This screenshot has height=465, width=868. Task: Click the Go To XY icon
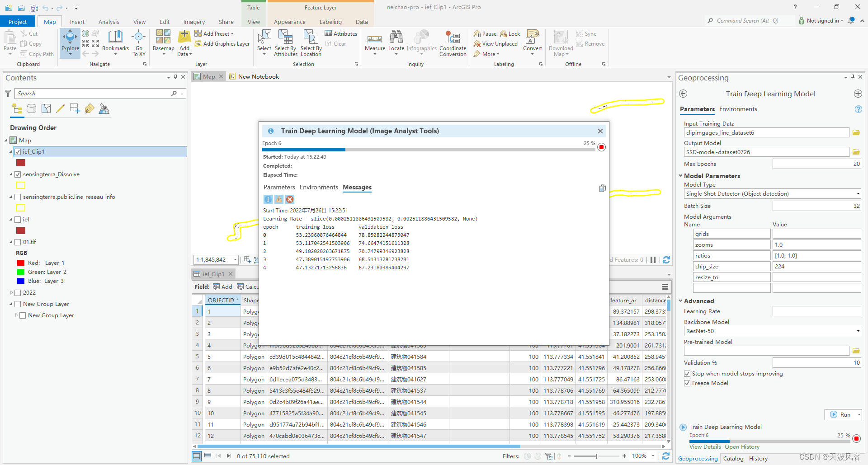pos(139,37)
